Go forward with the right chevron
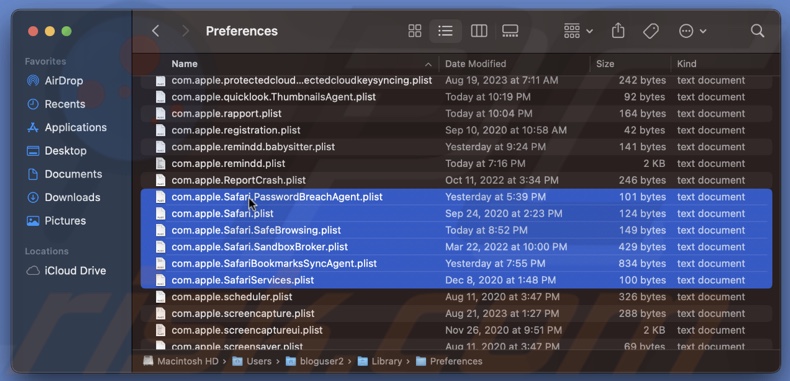This screenshot has height=381, width=790. pyautogui.click(x=185, y=31)
